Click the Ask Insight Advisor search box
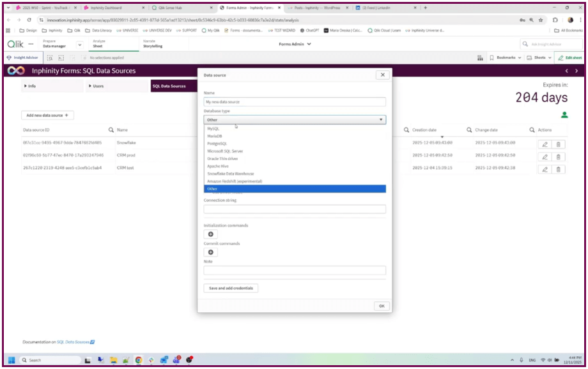The image size is (588, 369). coord(551,44)
